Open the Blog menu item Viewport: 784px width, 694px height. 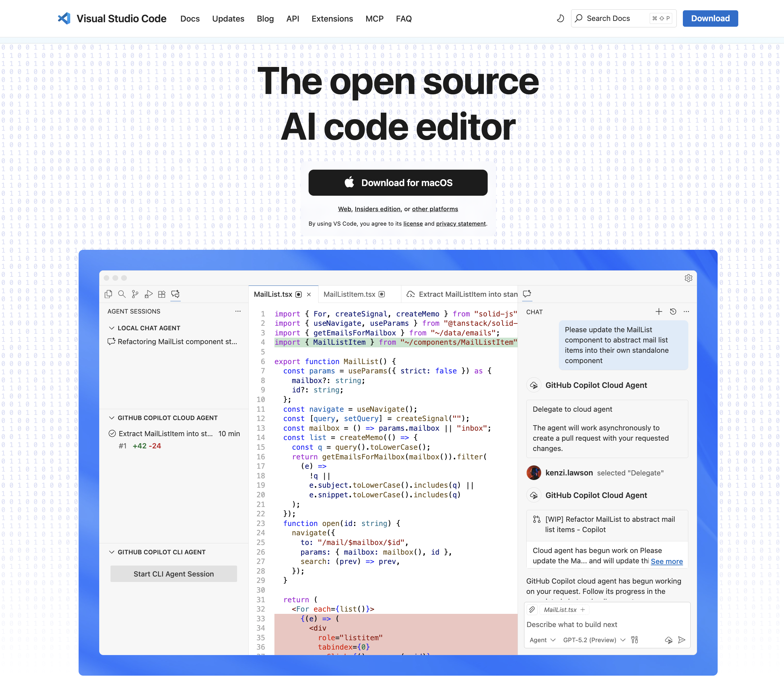pyautogui.click(x=265, y=18)
